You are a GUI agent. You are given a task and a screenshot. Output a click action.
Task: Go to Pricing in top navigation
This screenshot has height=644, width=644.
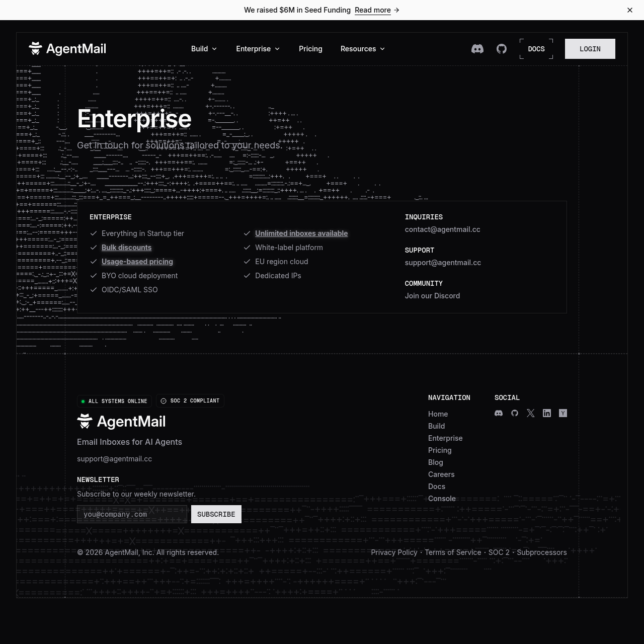[310, 49]
